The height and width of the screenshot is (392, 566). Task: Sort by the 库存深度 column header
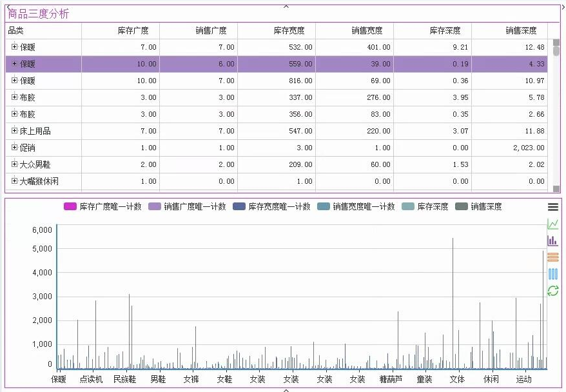click(433, 31)
